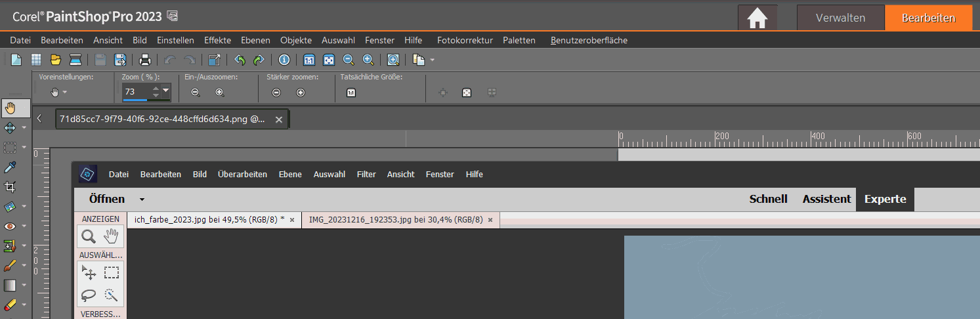This screenshot has height=319, width=980.
Task: Open the Voreinstellungen presets dropdown
Action: pyautogui.click(x=65, y=93)
